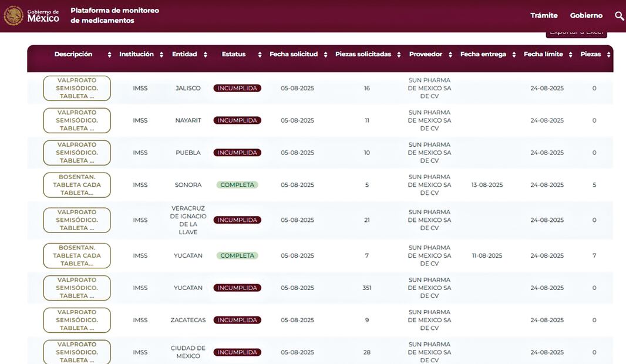Sort by Descripción column arrows
626x364 pixels.
pos(109,55)
